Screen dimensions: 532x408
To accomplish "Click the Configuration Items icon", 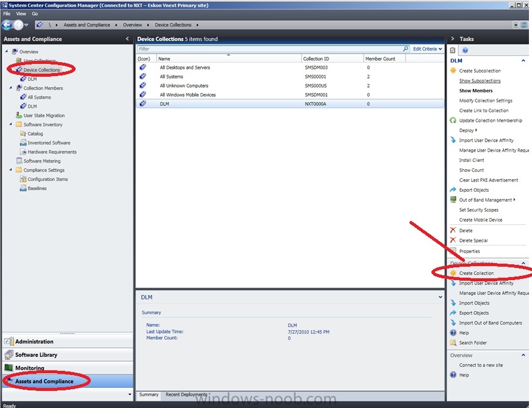I will 23,179.
